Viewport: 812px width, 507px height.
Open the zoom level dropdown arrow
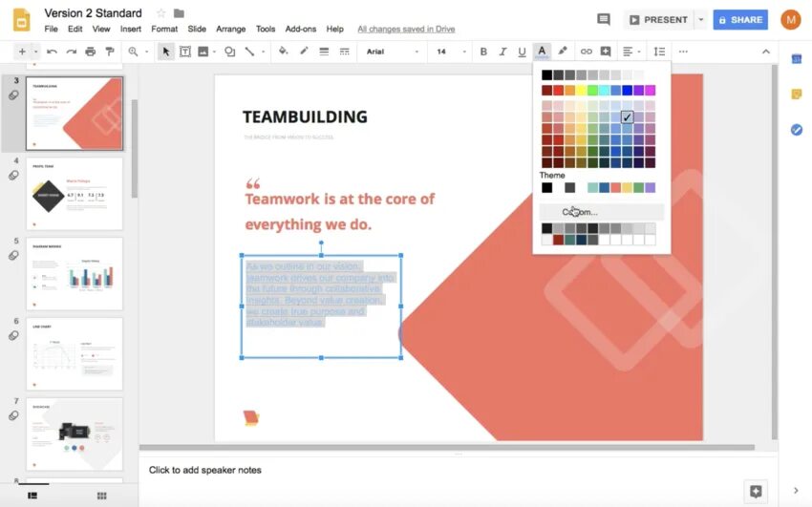click(147, 52)
